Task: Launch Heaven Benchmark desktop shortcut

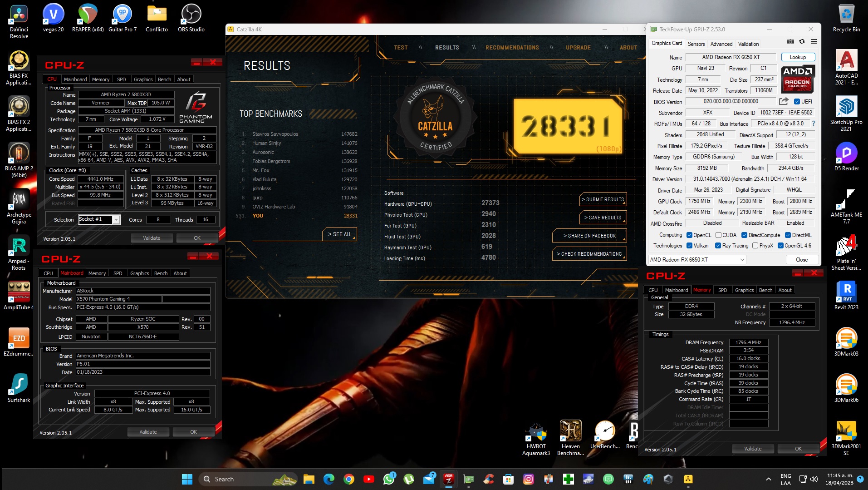Action: 570,438
